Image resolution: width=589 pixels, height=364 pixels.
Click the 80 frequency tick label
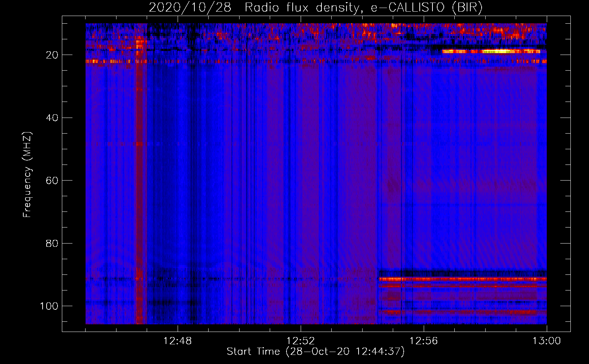(52, 243)
